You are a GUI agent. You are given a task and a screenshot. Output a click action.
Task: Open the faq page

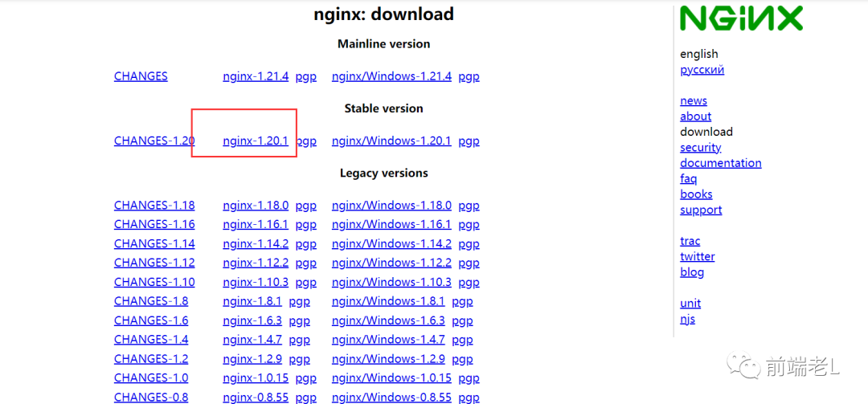pos(688,179)
